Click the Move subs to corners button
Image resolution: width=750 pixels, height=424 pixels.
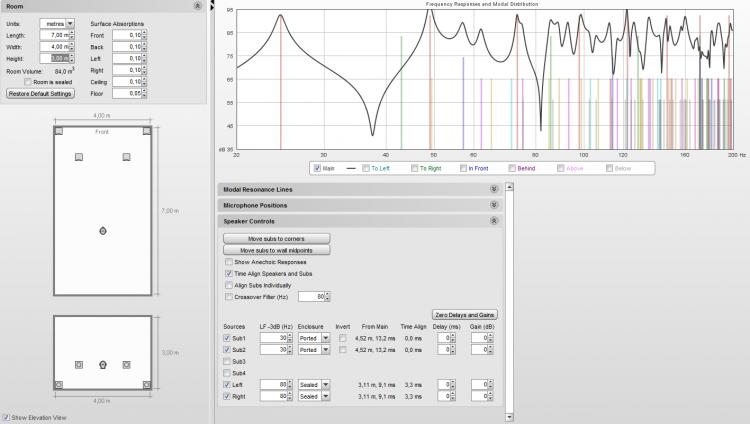[276, 239]
